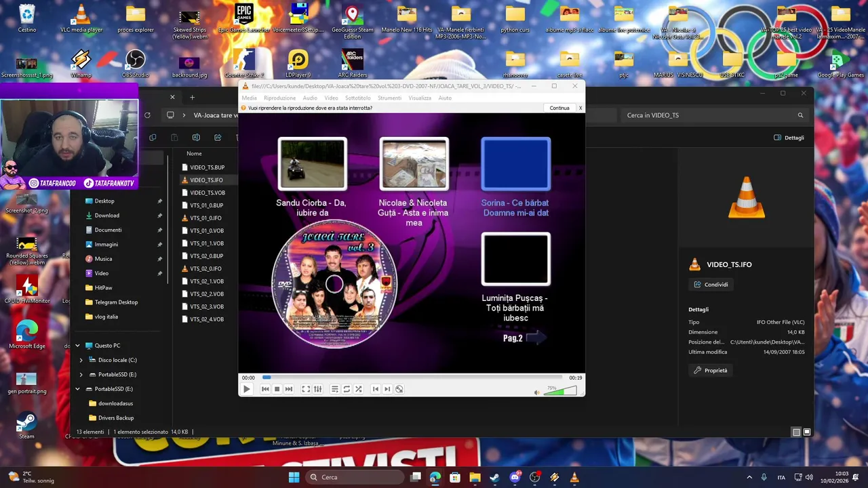The image size is (868, 488).
Task: Click the VLC previous media button
Action: click(x=265, y=389)
